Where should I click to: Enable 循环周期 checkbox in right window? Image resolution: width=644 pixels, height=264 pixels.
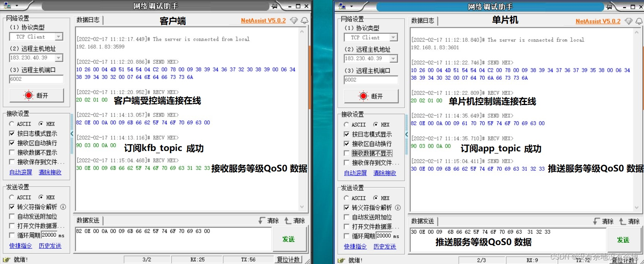tap(346, 236)
